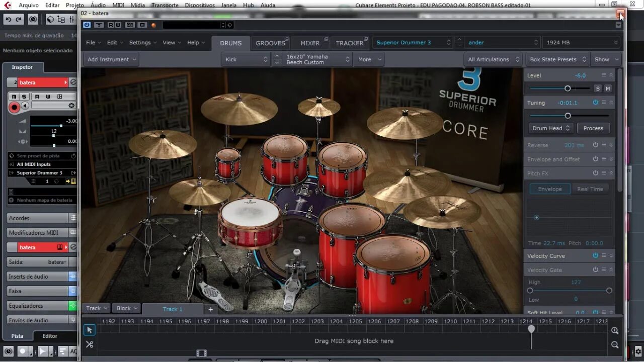Select the Envelope pitch mode button

pos(550,189)
